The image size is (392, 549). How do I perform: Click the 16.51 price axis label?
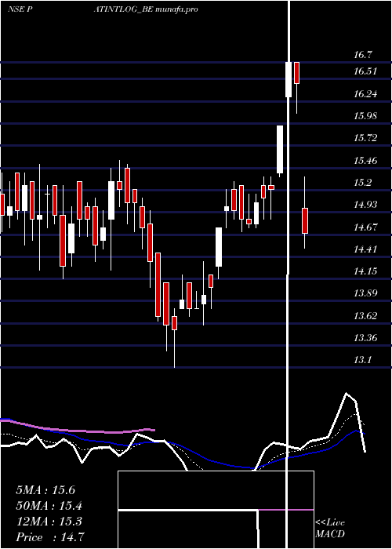click(365, 71)
